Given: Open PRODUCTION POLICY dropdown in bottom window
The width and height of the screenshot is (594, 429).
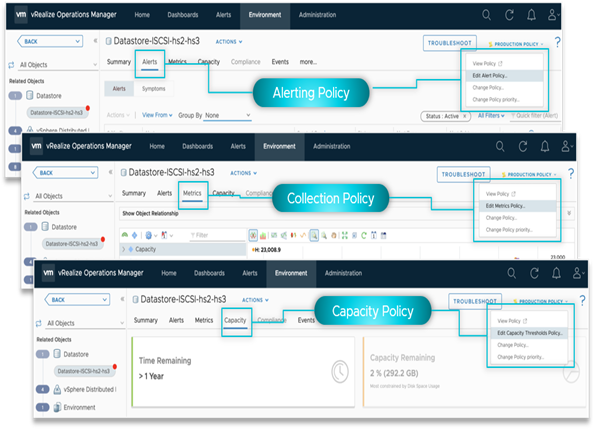Looking at the screenshot, I should 541,302.
